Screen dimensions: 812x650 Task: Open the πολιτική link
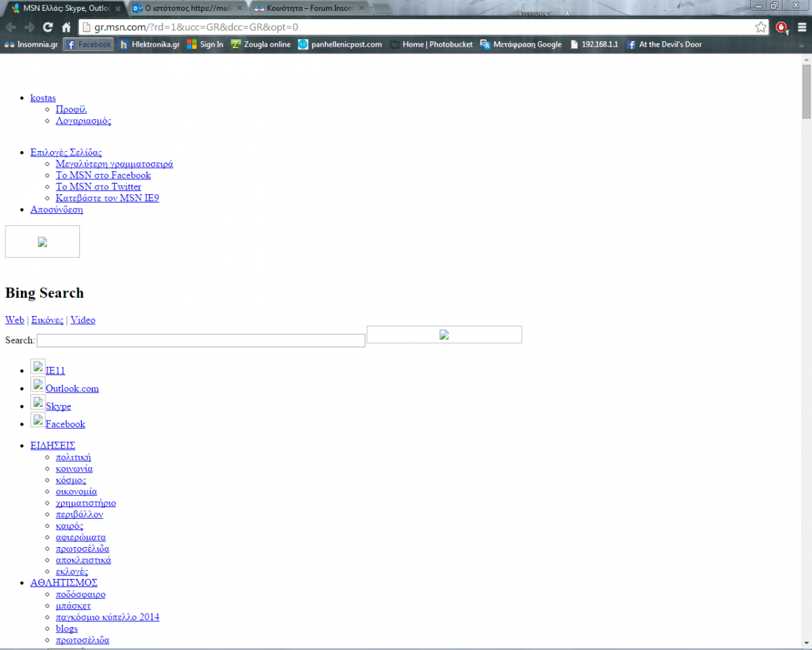(73, 457)
